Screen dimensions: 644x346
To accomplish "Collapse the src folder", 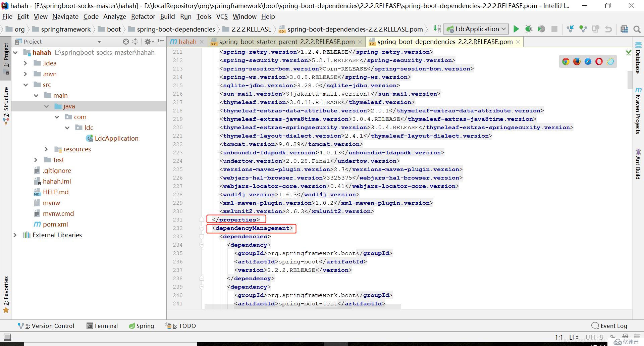I will tap(25, 85).
